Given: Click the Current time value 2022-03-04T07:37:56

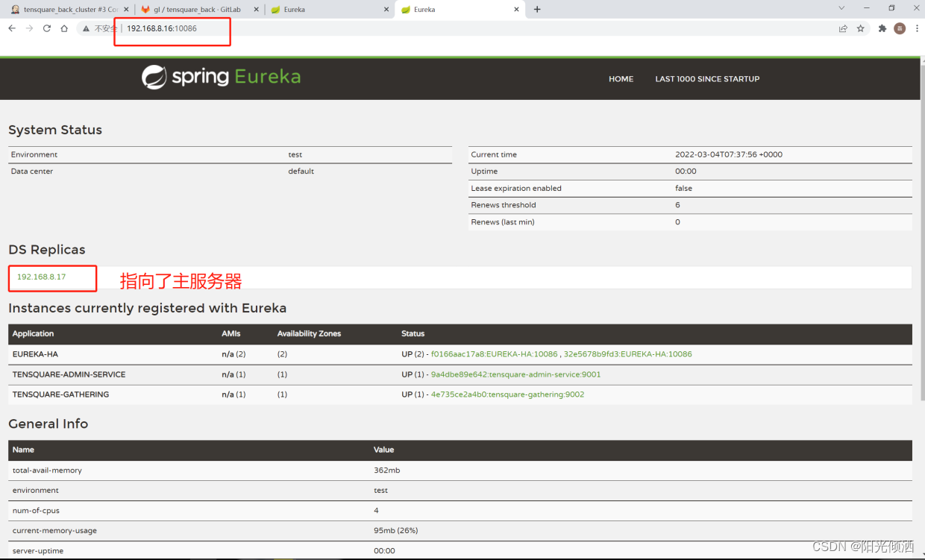Looking at the screenshot, I should [x=728, y=155].
